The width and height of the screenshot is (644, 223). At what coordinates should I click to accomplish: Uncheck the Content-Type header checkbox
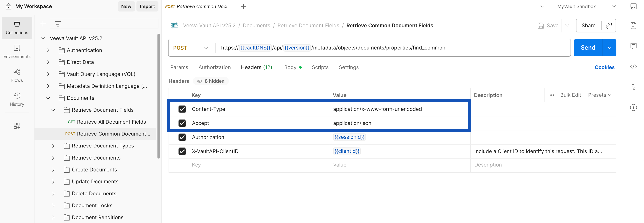coord(182,109)
